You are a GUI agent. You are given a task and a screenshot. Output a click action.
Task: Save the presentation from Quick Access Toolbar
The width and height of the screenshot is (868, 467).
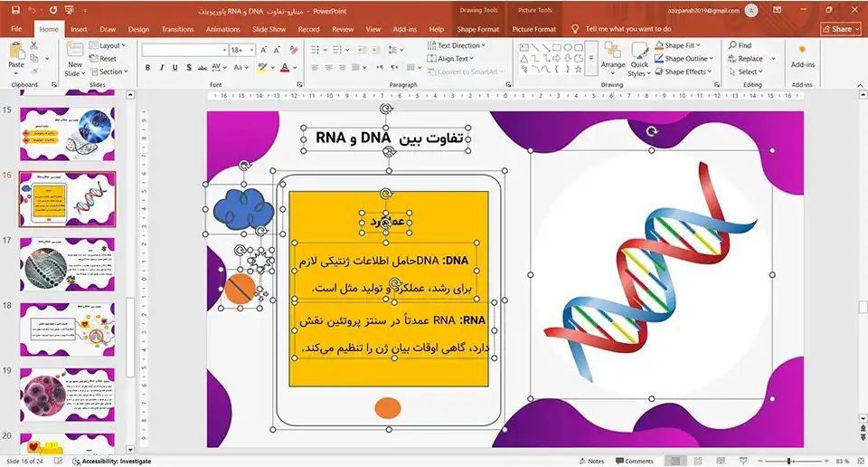click(15, 10)
